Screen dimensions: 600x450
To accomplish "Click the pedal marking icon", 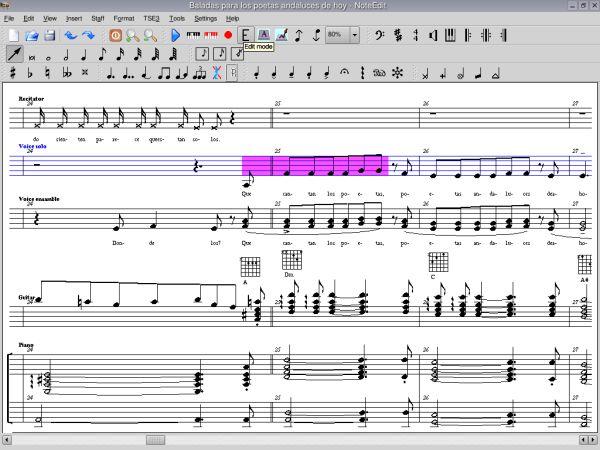I will click(379, 73).
